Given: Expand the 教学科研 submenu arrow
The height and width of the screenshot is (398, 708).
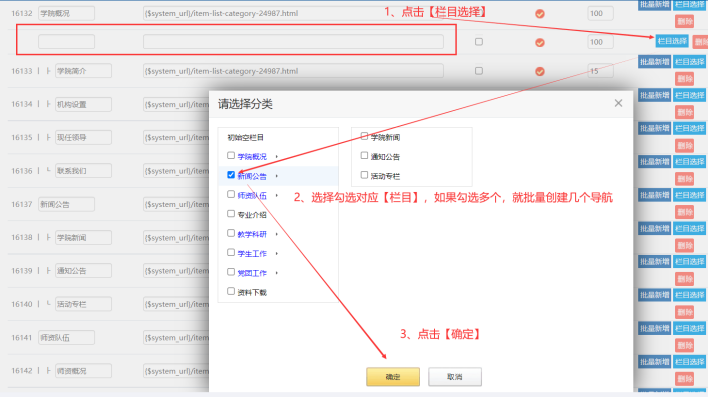Looking at the screenshot, I should click(276, 234).
